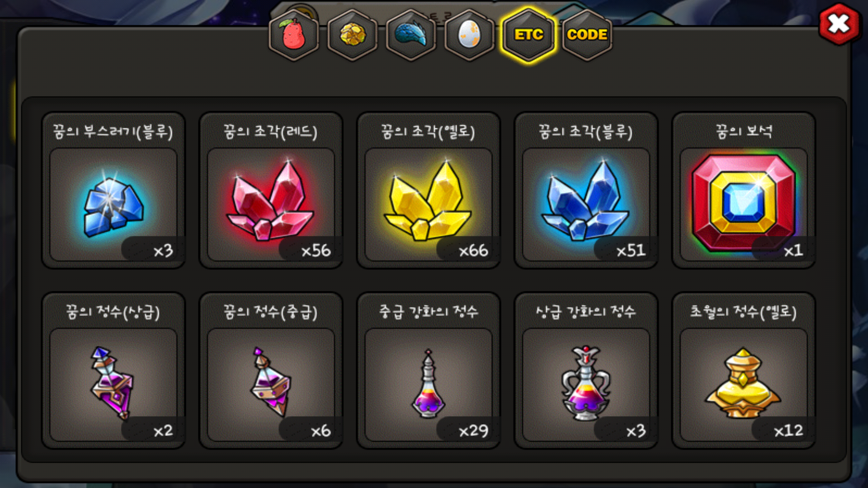Open the red fruit food tab

[x=294, y=35]
